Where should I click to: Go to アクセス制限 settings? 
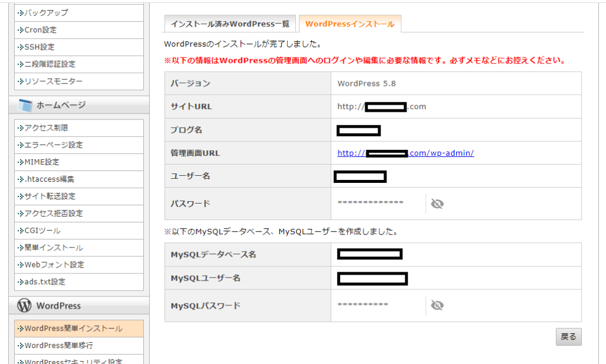click(x=79, y=128)
